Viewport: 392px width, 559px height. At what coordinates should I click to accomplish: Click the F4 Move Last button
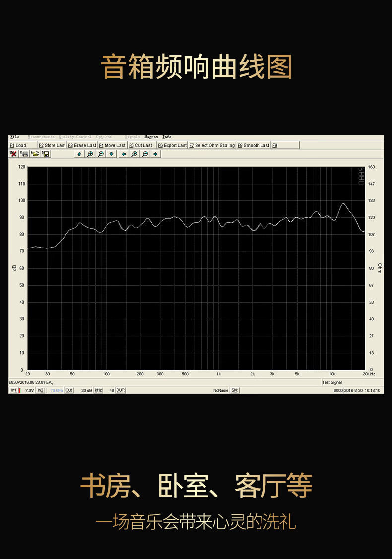(x=112, y=145)
